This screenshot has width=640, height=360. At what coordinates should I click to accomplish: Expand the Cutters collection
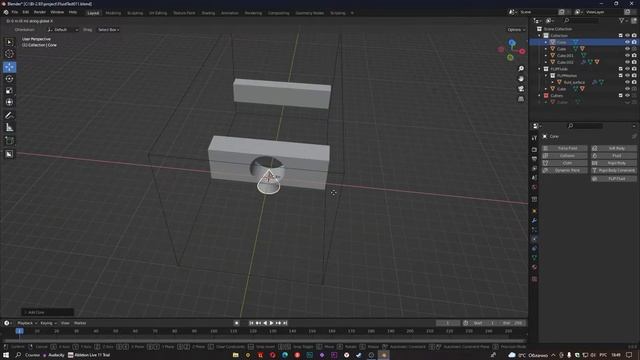(x=540, y=96)
